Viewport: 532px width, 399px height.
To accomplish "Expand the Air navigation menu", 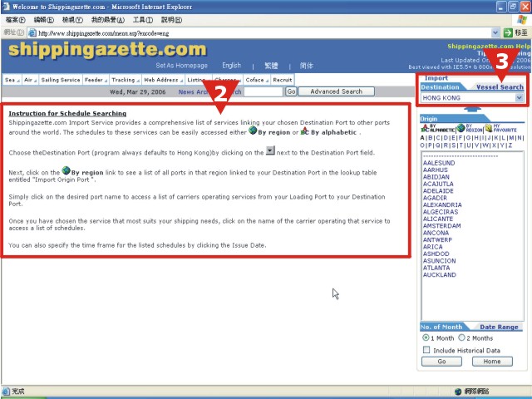I will (30, 80).
